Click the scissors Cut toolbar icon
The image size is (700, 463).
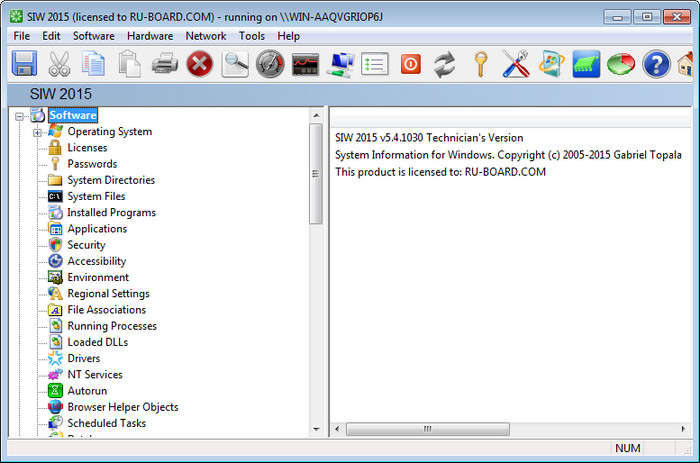[60, 65]
